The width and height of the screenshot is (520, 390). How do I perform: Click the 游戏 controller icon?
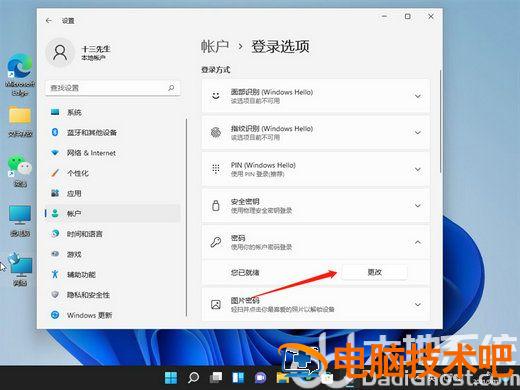(55, 254)
